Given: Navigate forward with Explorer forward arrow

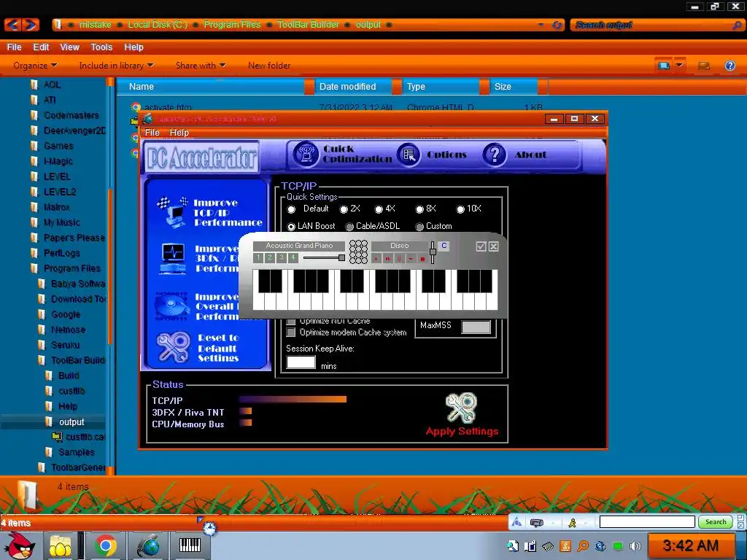Looking at the screenshot, I should (x=31, y=25).
